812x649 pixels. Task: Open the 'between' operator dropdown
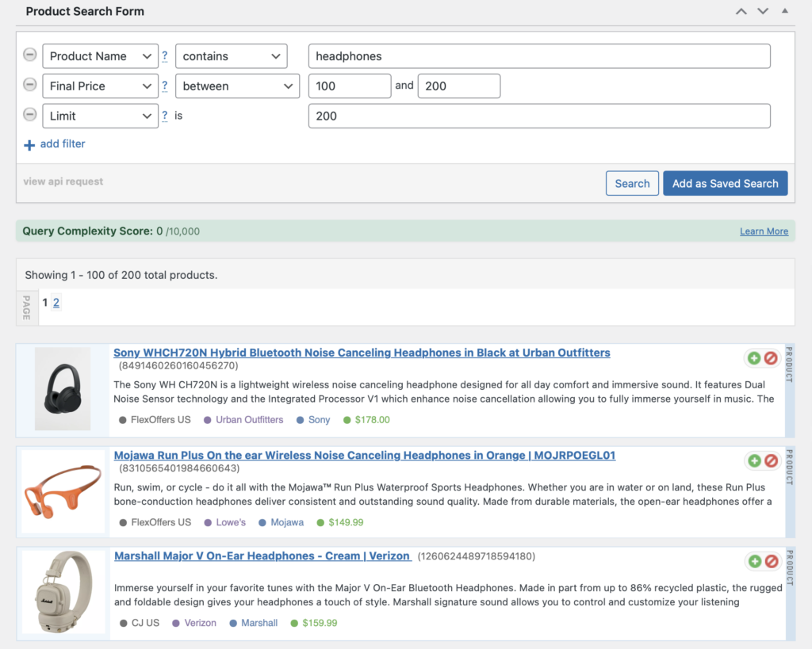[237, 86]
